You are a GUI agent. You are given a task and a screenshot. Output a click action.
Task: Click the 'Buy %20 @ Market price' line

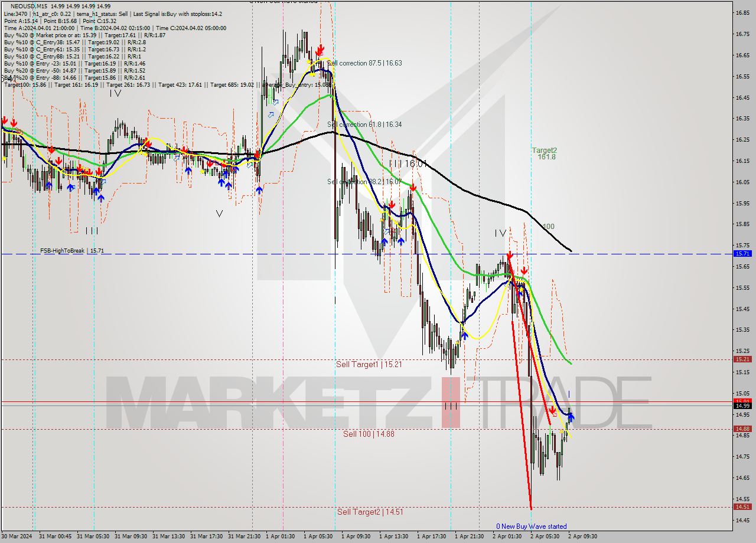84,35
